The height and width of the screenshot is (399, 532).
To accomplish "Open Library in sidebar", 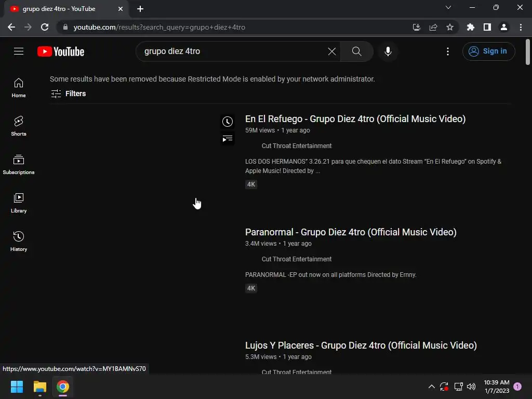I will click(x=19, y=203).
